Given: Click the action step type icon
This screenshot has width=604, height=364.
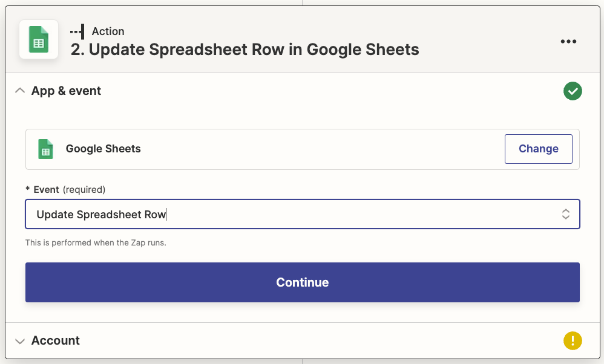Looking at the screenshot, I should pyautogui.click(x=77, y=31).
